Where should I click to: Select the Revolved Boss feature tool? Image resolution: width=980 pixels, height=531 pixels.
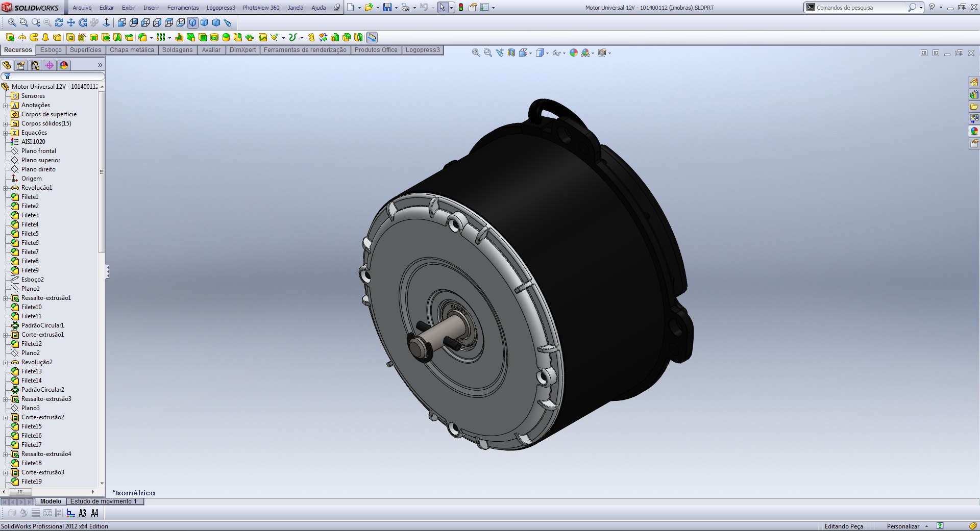tap(22, 37)
